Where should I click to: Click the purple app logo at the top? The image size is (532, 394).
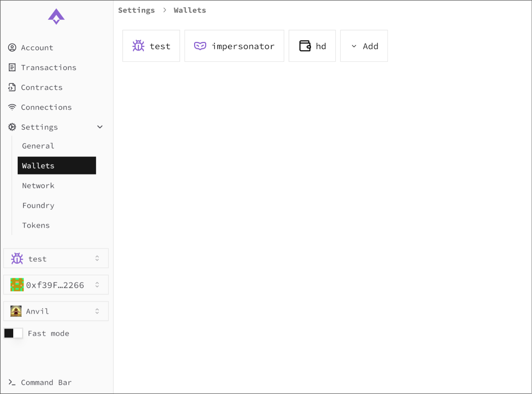click(x=56, y=16)
